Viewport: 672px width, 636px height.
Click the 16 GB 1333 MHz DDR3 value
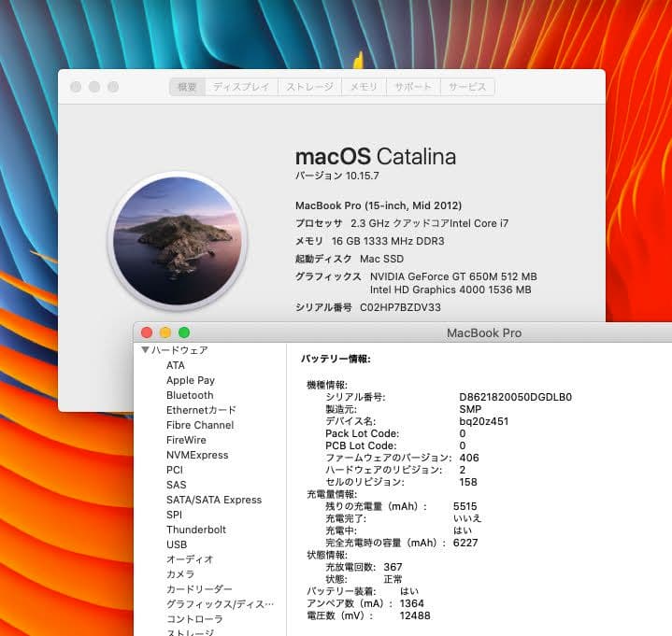[x=388, y=241]
